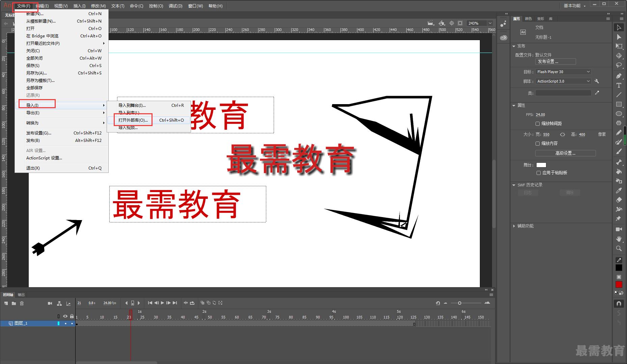This screenshot has height=364, width=627.
Task: Select the Eyedropper tool
Action: (619, 190)
